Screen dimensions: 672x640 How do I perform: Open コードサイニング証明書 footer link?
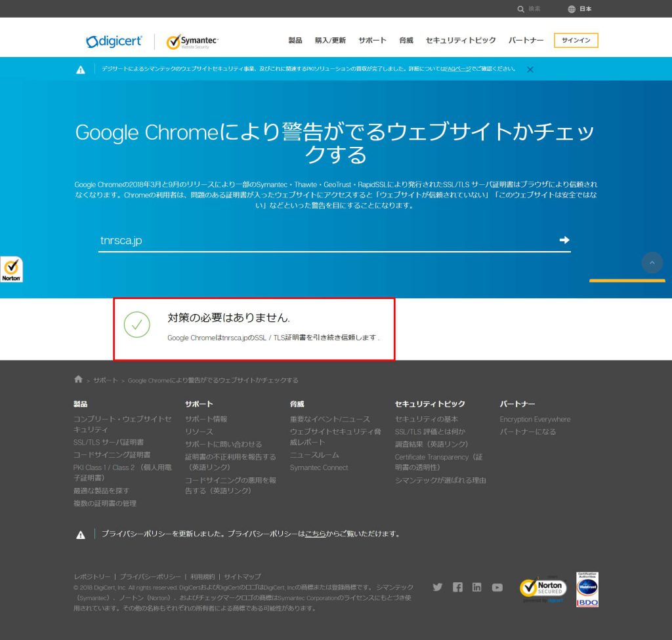(x=112, y=454)
